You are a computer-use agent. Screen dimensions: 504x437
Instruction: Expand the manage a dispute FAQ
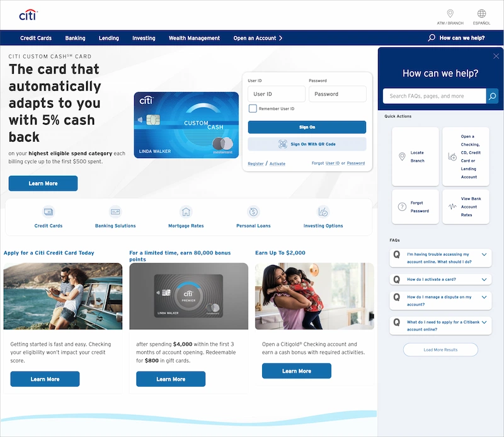(484, 297)
